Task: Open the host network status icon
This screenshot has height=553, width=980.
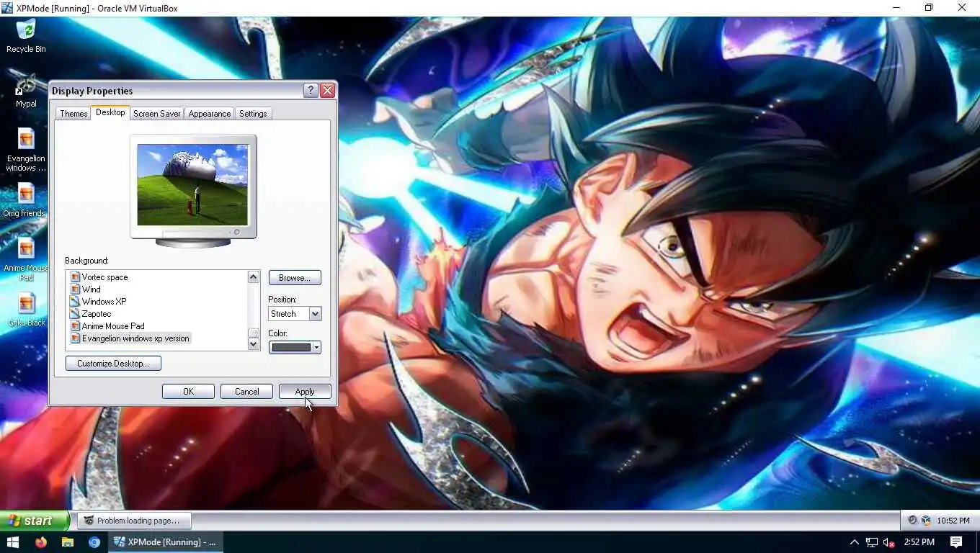Action: [x=872, y=542]
